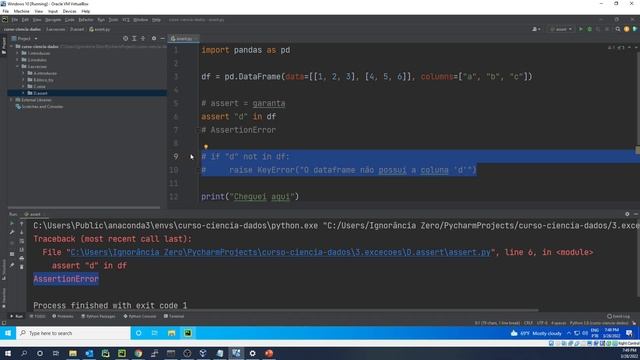
Task: Toggle soft-wrap in Run console
Action: click(22, 241)
